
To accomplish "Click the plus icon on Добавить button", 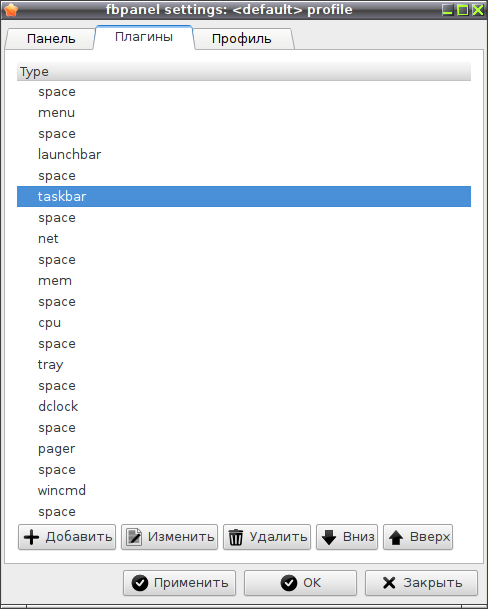I will click(x=31, y=537).
